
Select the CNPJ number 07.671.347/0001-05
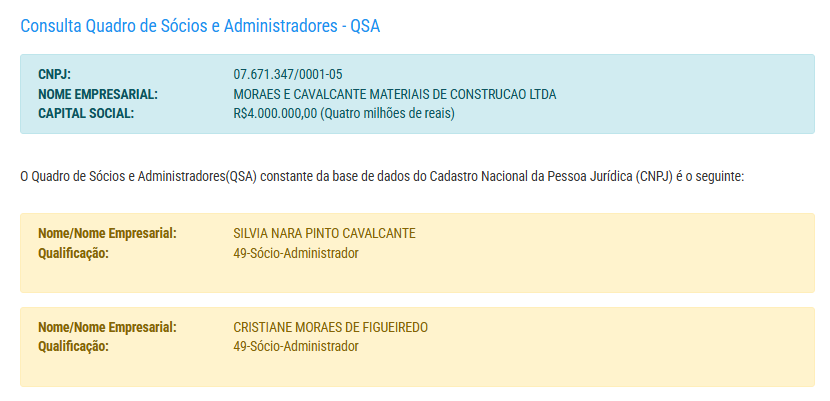point(288,74)
